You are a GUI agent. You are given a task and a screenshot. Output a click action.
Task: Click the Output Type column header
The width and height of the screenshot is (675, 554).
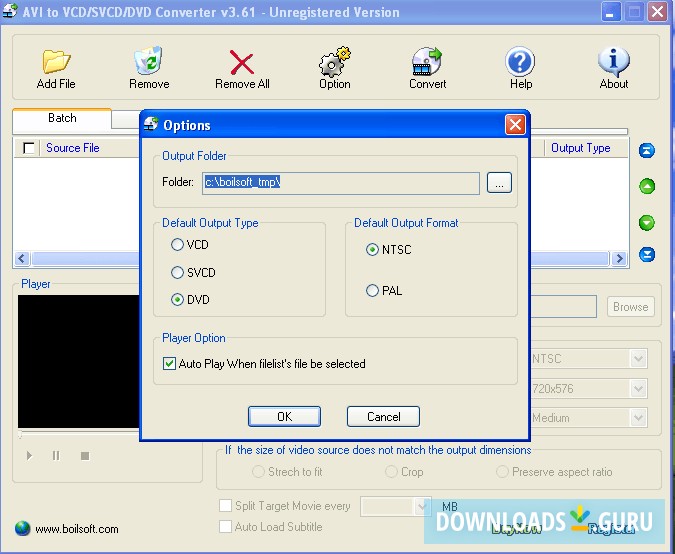tap(580, 148)
